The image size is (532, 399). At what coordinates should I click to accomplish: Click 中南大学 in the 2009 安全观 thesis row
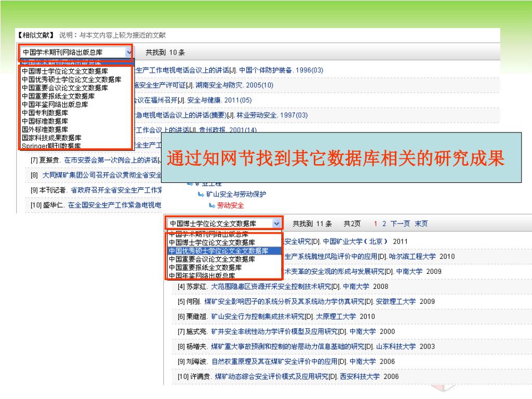[409, 271]
